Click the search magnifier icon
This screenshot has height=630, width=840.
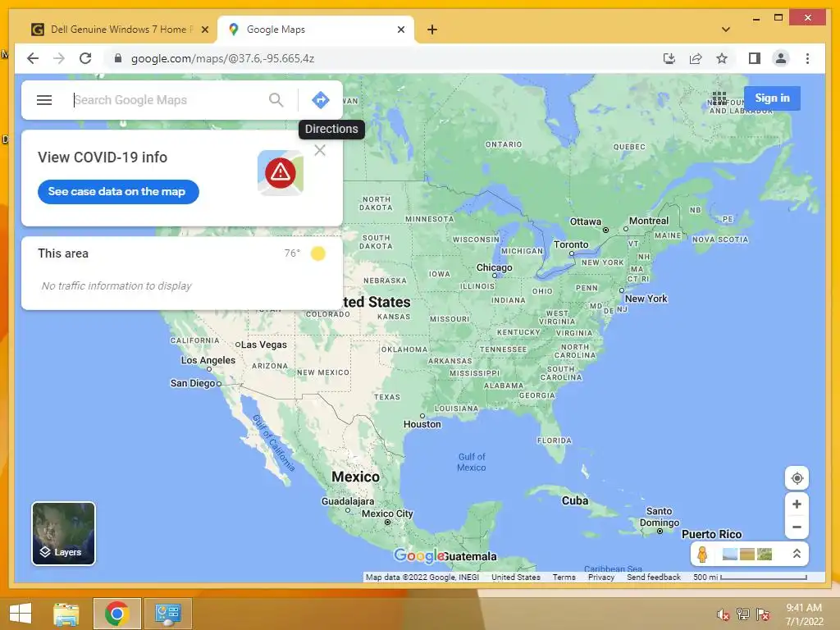(x=276, y=99)
